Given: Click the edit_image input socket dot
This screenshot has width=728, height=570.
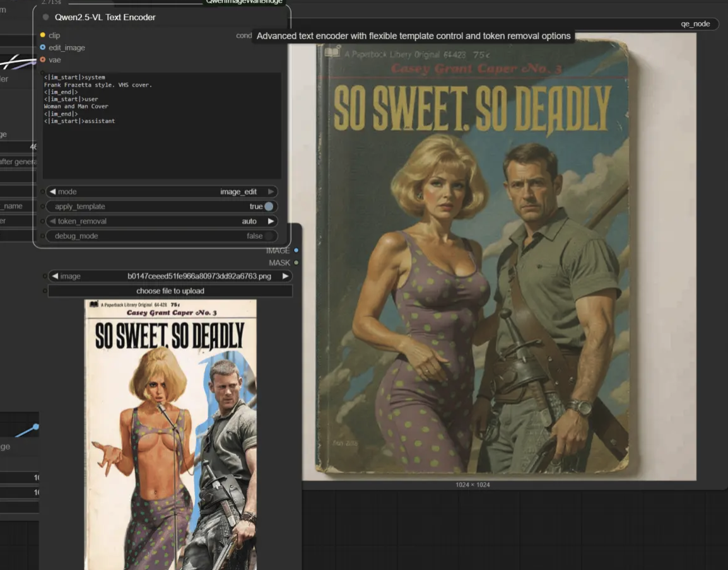Looking at the screenshot, I should click(x=43, y=47).
